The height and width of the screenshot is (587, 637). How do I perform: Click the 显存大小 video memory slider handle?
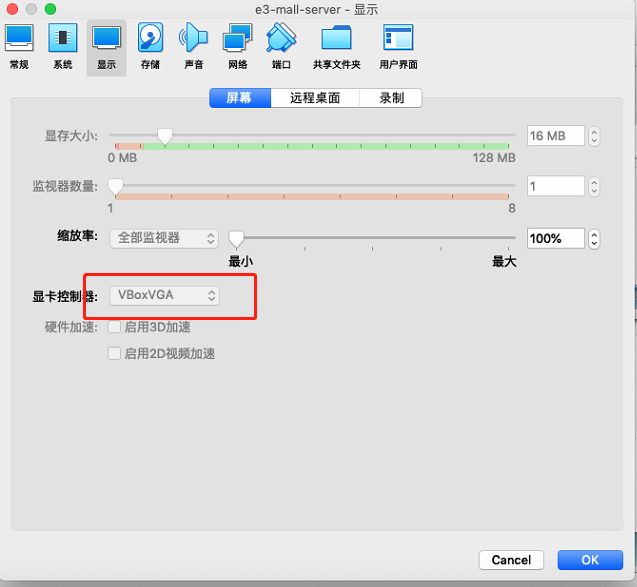pyautogui.click(x=165, y=136)
